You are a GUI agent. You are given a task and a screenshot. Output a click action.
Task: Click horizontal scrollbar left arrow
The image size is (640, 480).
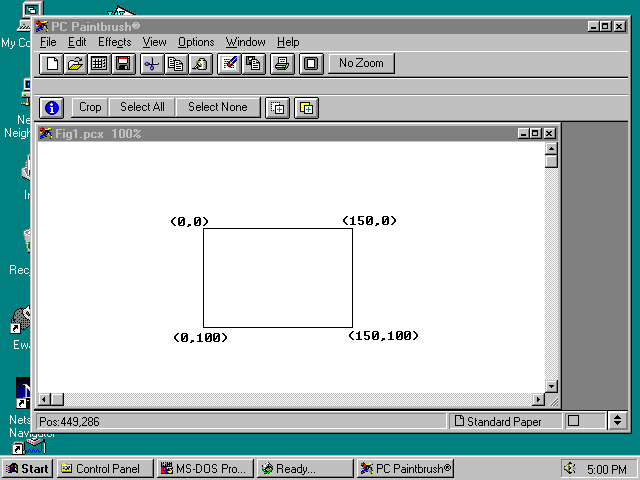tap(44, 399)
